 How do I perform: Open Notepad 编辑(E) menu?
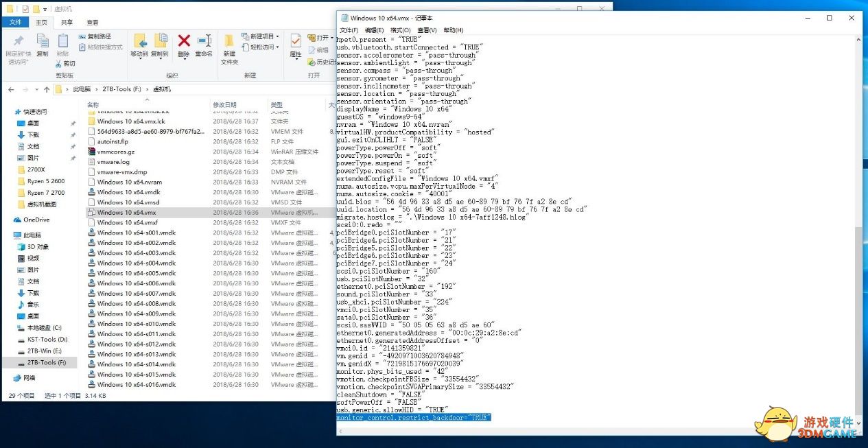[375, 30]
